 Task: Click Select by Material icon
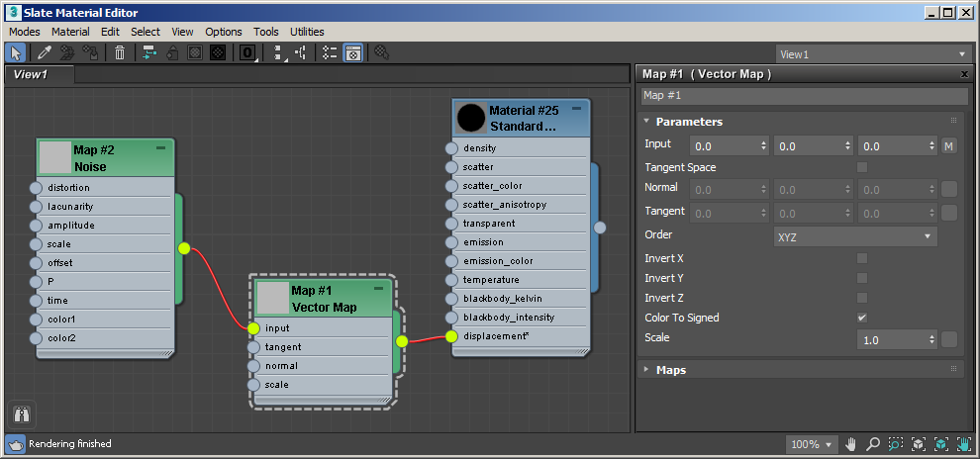coord(382,53)
